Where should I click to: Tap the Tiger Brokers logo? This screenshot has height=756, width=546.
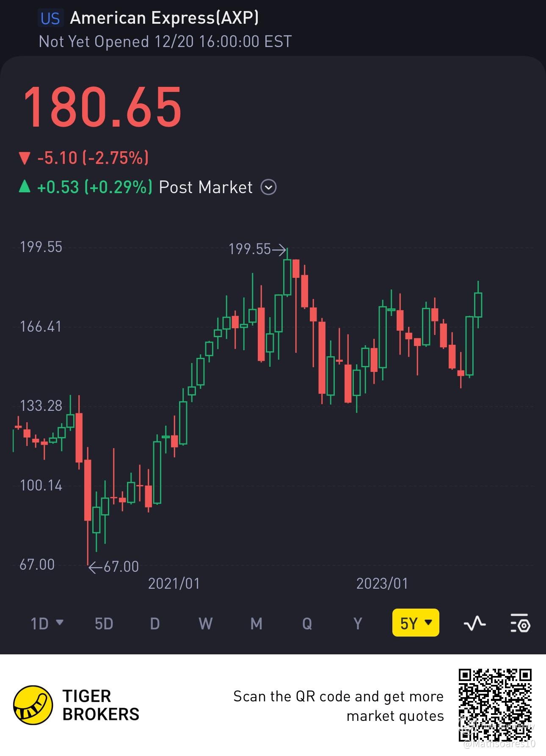(x=33, y=705)
